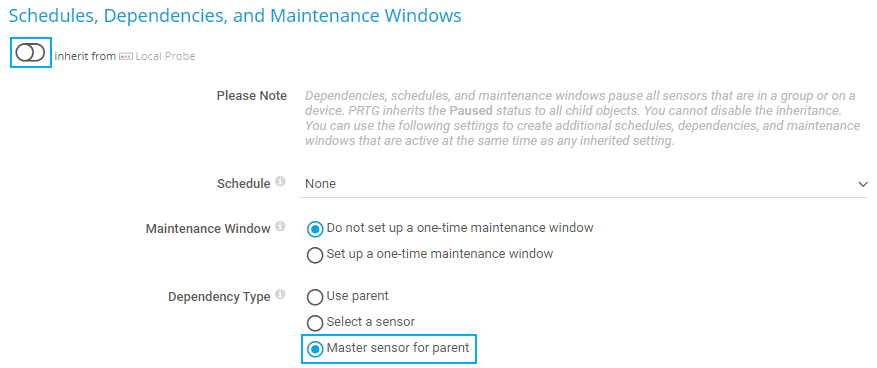
Task: Select the Use parent dependency option
Action: coord(315,296)
